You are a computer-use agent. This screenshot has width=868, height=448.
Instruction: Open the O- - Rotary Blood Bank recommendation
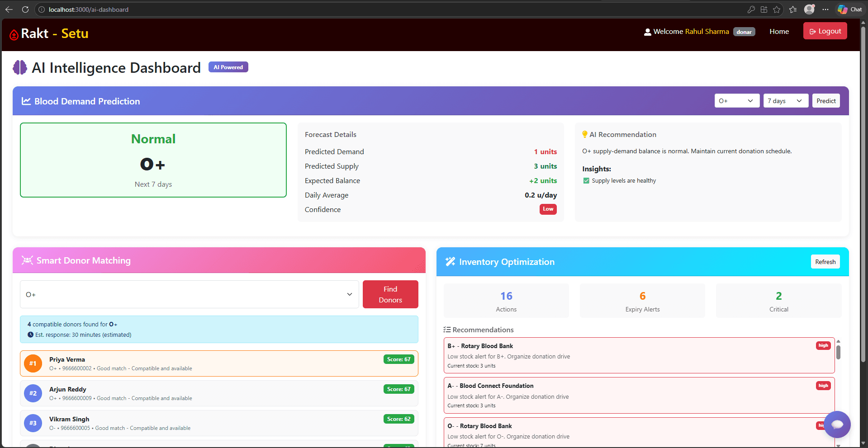pos(639,433)
